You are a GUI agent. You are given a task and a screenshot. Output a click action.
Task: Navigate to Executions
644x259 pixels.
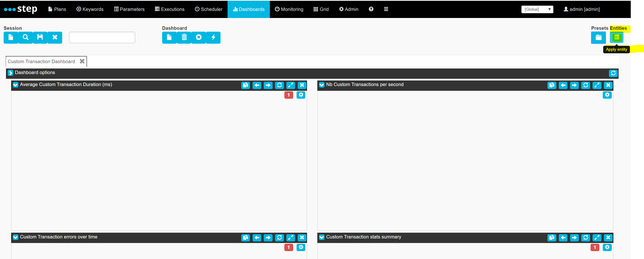[169, 9]
